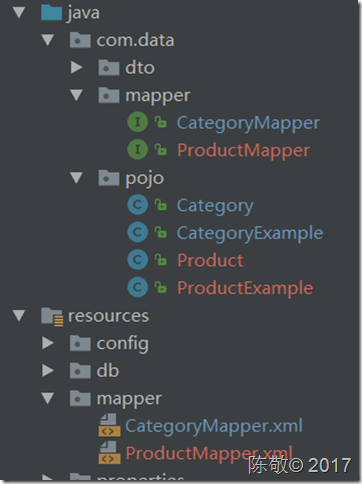Click the green lock icon beside Product

(x=160, y=259)
